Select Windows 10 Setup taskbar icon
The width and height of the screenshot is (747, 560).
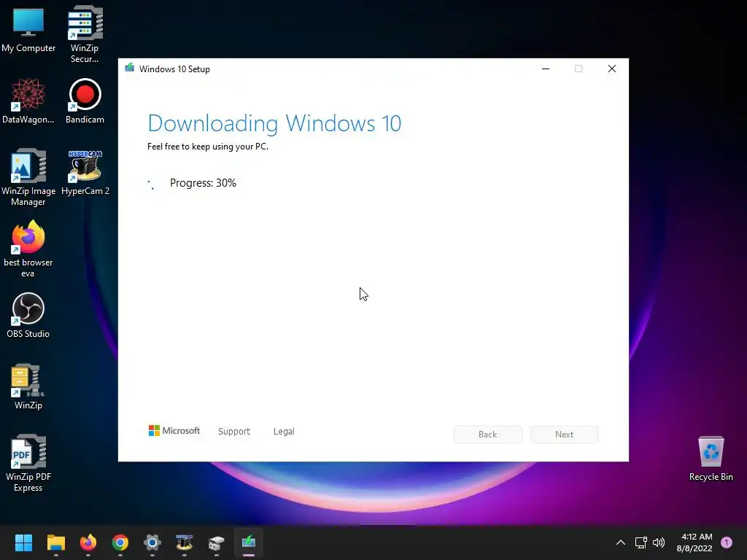pyautogui.click(x=249, y=542)
